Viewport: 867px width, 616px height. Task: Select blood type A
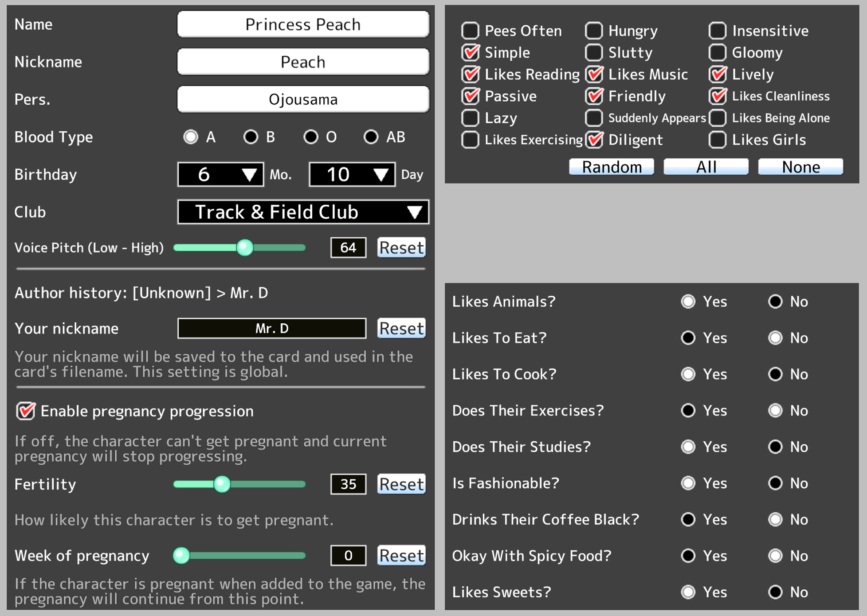(x=191, y=137)
